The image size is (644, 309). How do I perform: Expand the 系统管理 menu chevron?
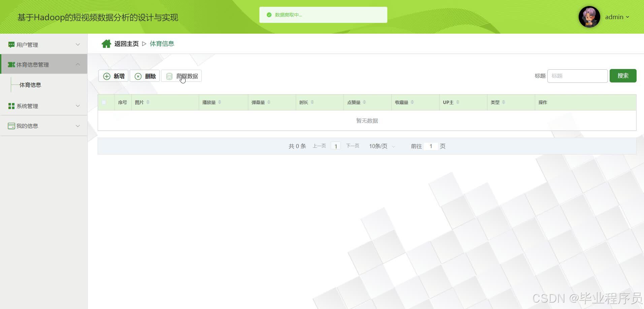(78, 106)
